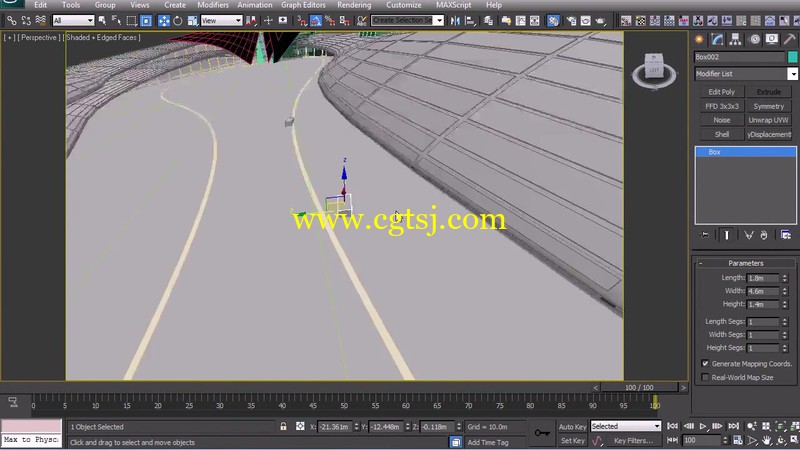Click the object color swatch

(792, 57)
